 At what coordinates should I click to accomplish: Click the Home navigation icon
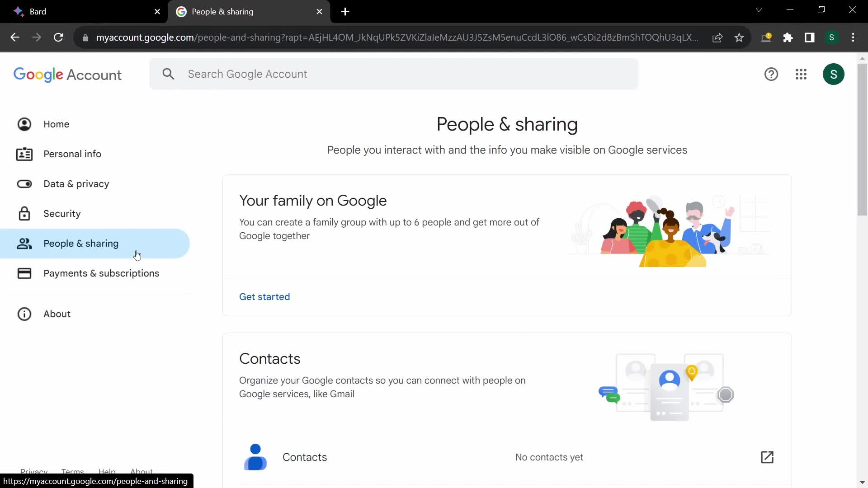24,124
